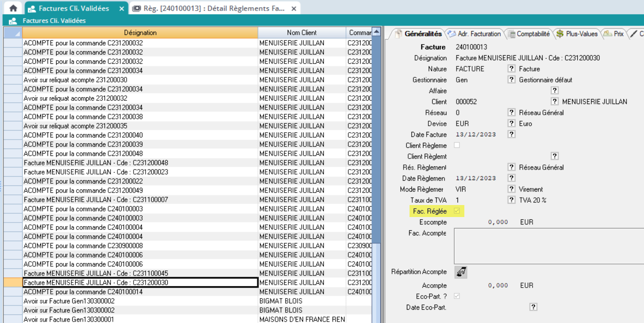The image size is (644, 323).
Task: Sort by the Désignation column header
Action: [x=140, y=33]
